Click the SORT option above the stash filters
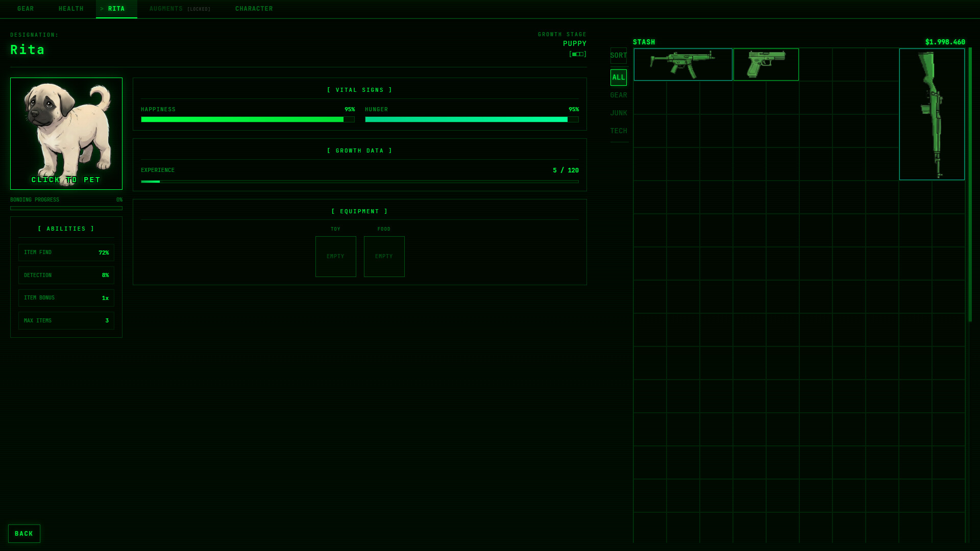 [619, 56]
